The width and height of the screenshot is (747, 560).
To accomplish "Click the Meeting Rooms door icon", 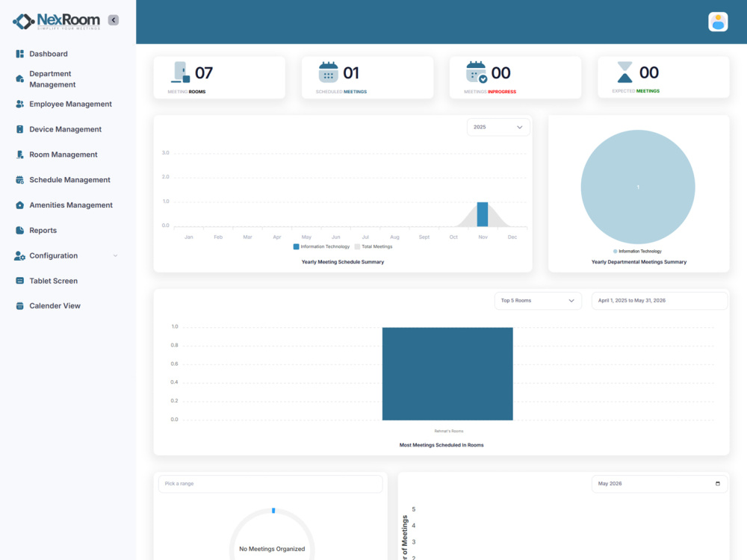I will click(x=181, y=72).
